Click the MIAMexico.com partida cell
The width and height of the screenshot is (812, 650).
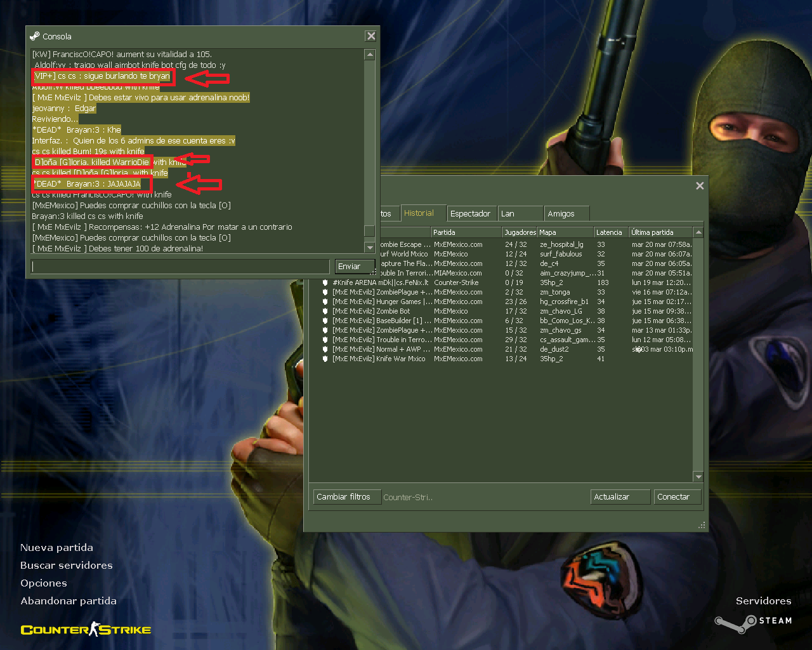point(458,273)
